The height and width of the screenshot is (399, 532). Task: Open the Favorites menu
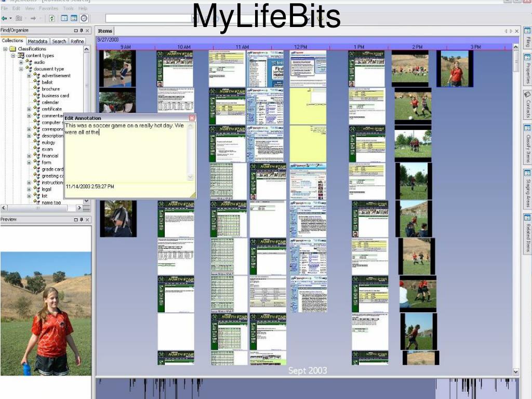[48, 8]
